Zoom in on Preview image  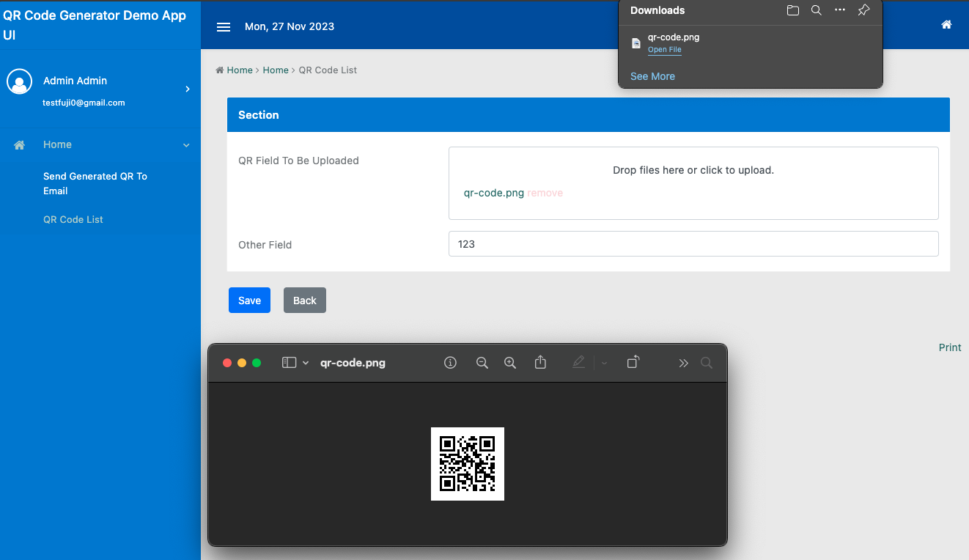pyautogui.click(x=510, y=363)
